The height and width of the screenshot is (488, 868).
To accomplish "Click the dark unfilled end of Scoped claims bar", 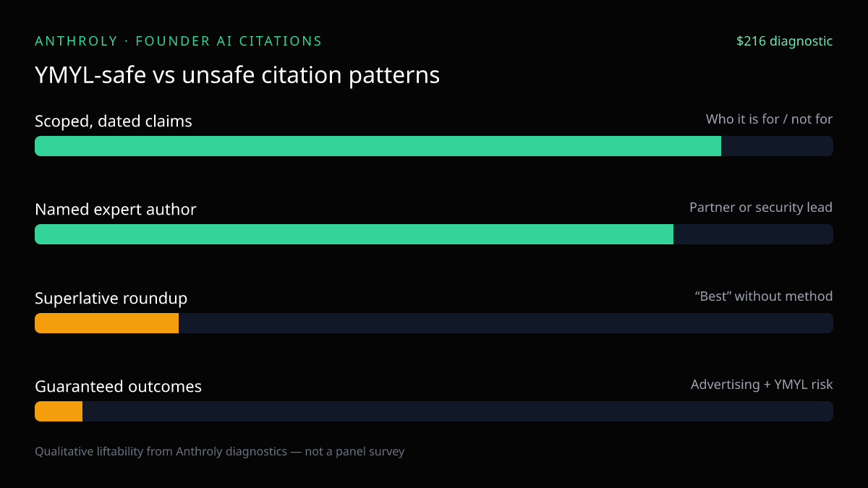I will click(x=777, y=146).
